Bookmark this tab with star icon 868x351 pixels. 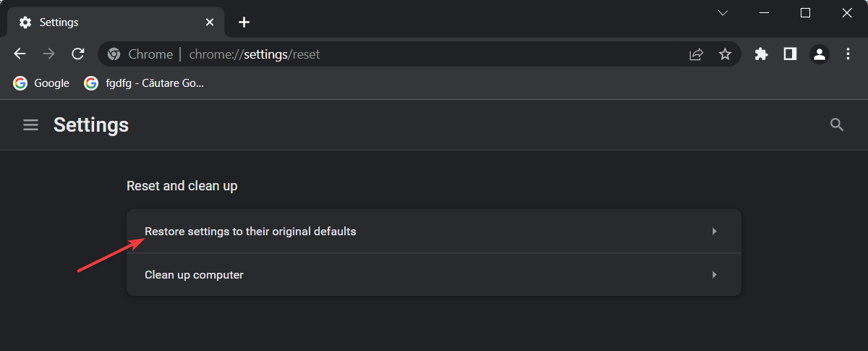point(725,54)
